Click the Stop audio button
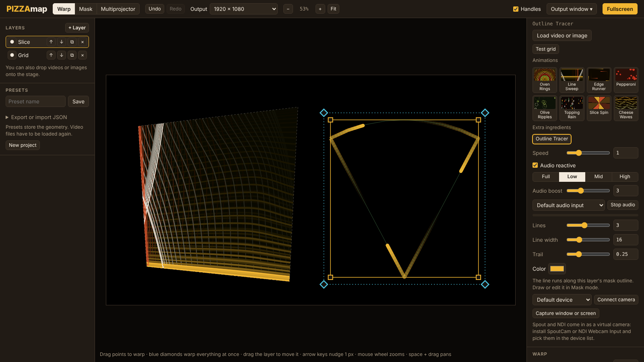The height and width of the screenshot is (362, 644). coord(623,205)
